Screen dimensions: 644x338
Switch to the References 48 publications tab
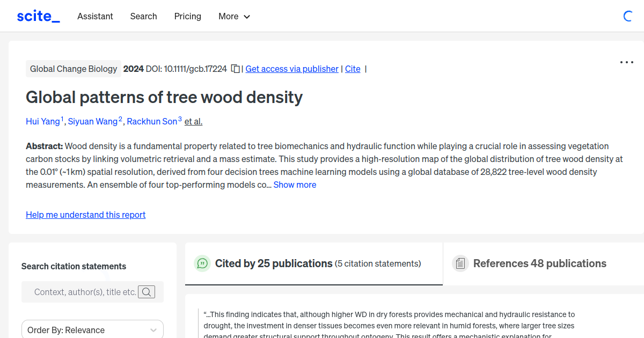[540, 263]
